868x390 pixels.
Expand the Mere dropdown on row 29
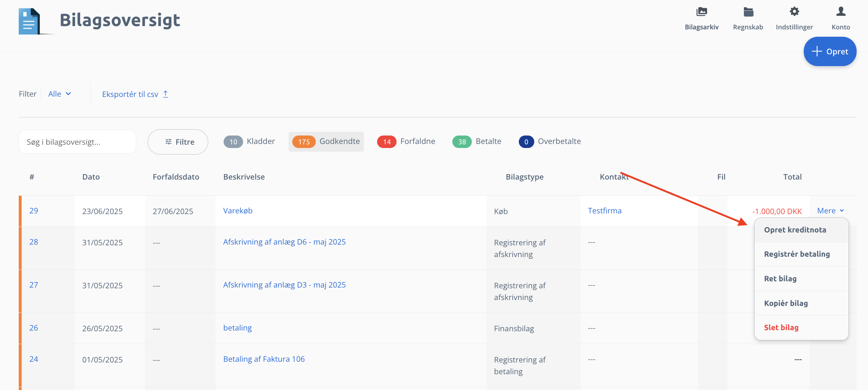click(831, 211)
